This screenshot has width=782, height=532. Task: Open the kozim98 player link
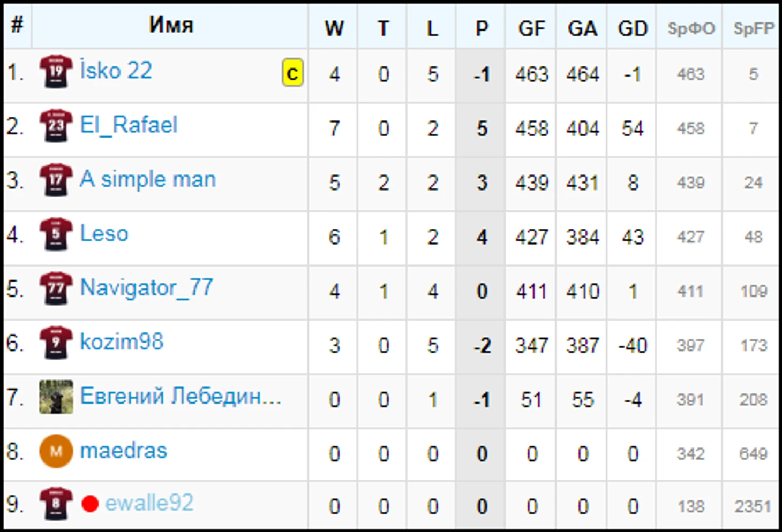122,342
